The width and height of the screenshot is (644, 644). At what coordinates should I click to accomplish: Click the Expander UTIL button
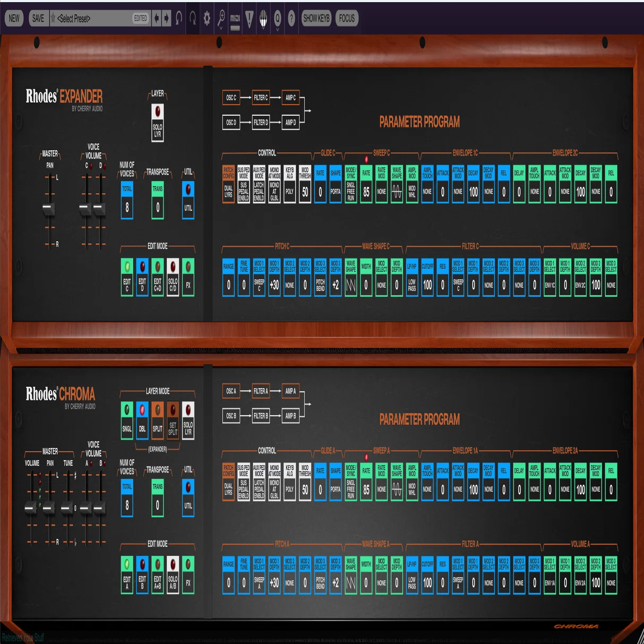188,200
